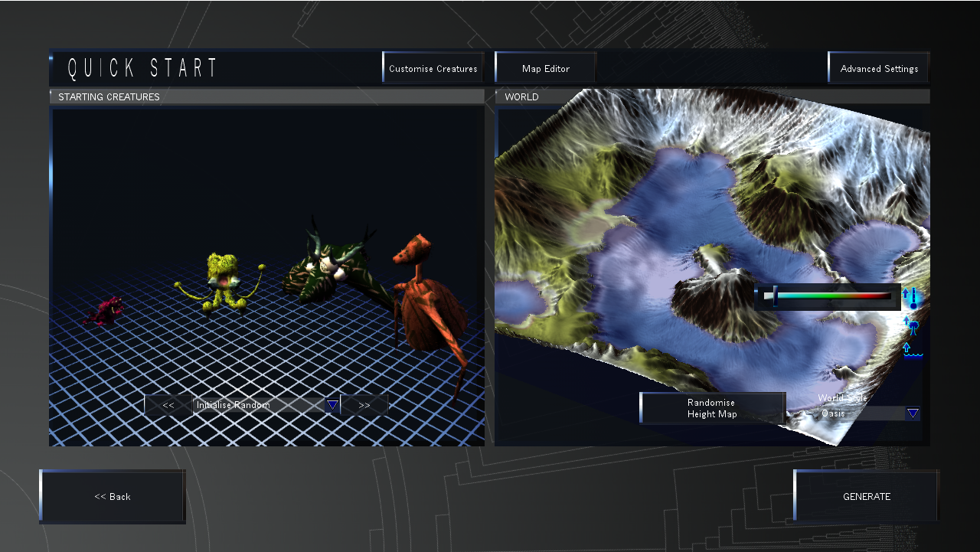Screen dimensions: 980x552
Task: Select the temperature thermometer icon
Action: [x=911, y=298]
